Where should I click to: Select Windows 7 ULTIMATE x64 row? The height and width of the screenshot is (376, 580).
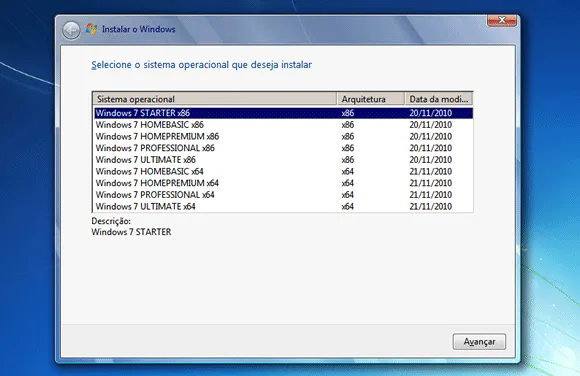[x=283, y=207]
